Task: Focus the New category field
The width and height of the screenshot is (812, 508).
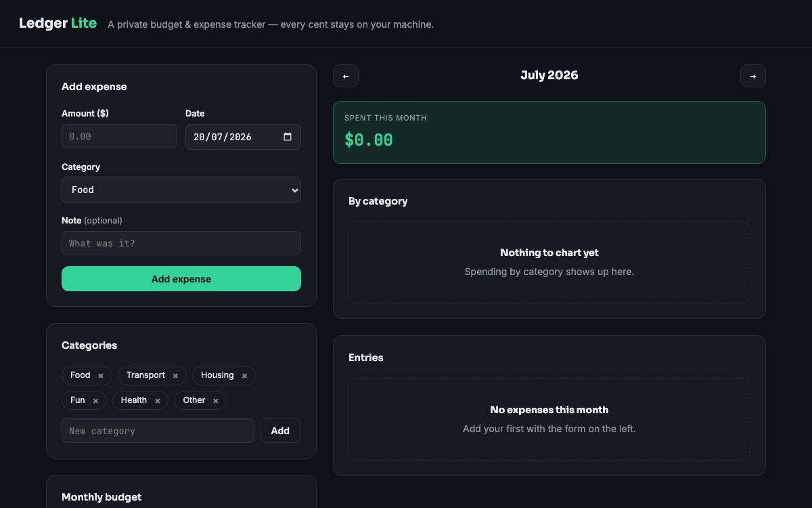Action: (158, 431)
